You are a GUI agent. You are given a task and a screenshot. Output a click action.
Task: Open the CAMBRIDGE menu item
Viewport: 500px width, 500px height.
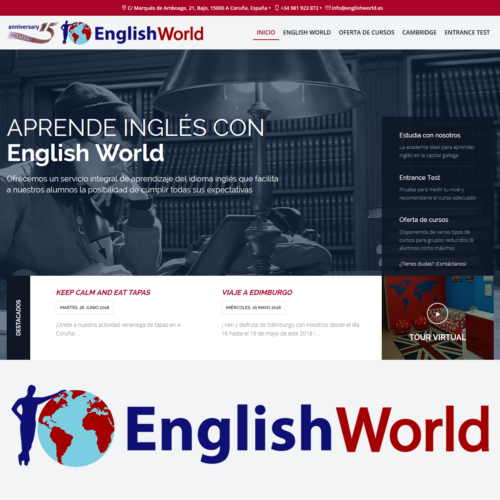(419, 33)
